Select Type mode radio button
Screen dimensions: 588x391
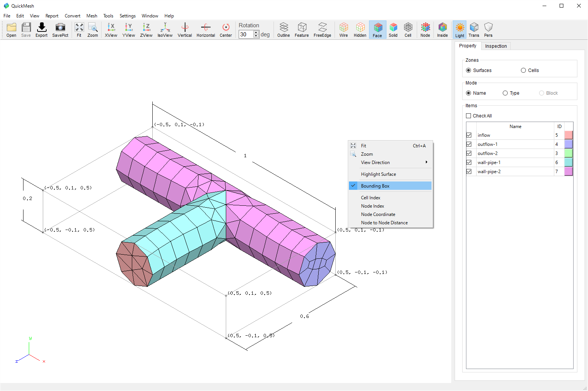505,93
